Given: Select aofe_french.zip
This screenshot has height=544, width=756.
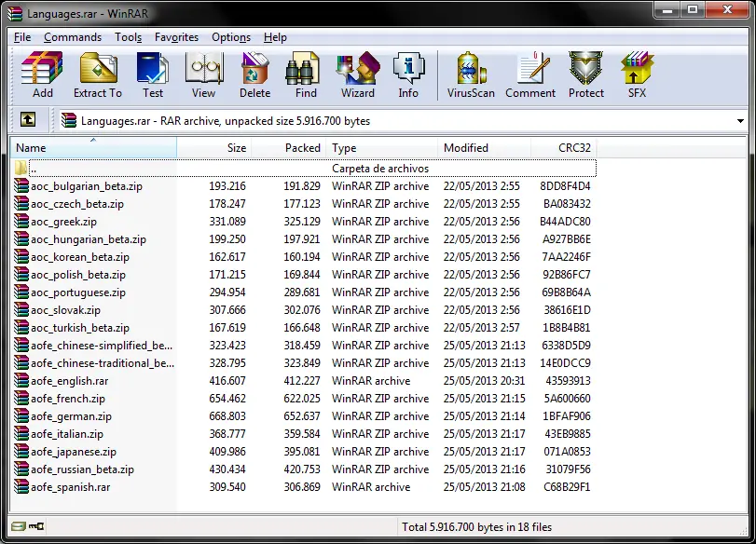Looking at the screenshot, I should click(68, 399).
